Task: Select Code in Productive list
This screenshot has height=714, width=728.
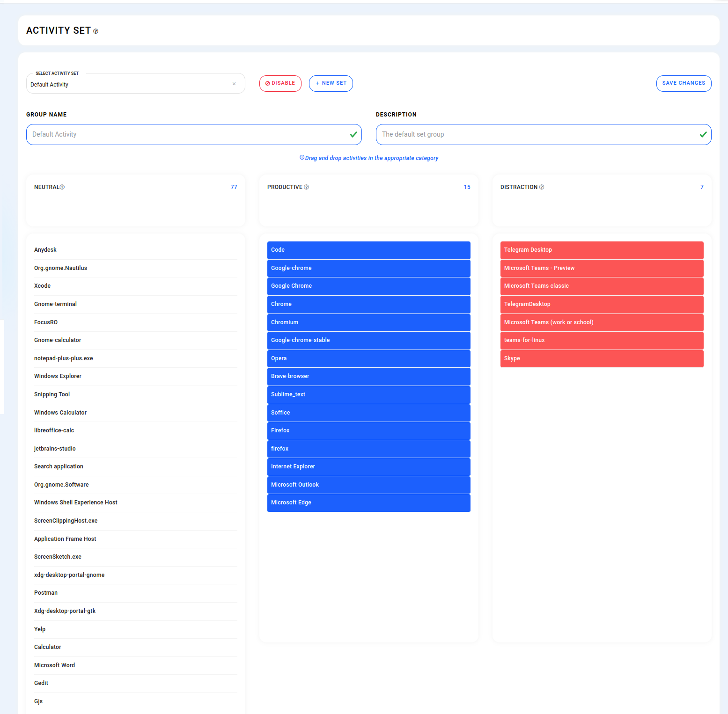Action: [369, 250]
